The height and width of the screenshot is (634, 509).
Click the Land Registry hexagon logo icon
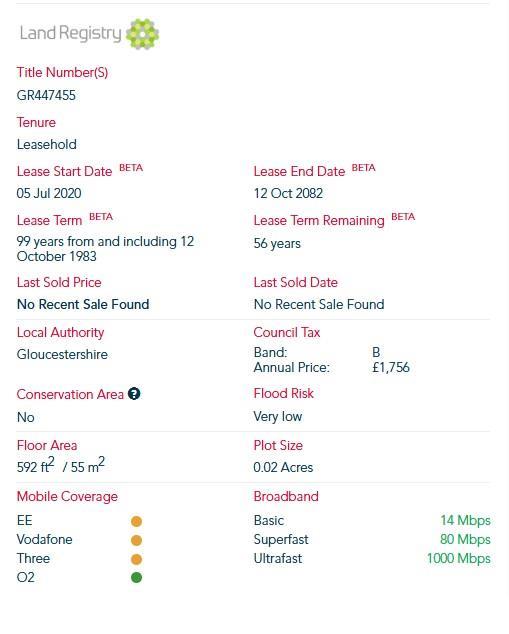(x=142, y=34)
